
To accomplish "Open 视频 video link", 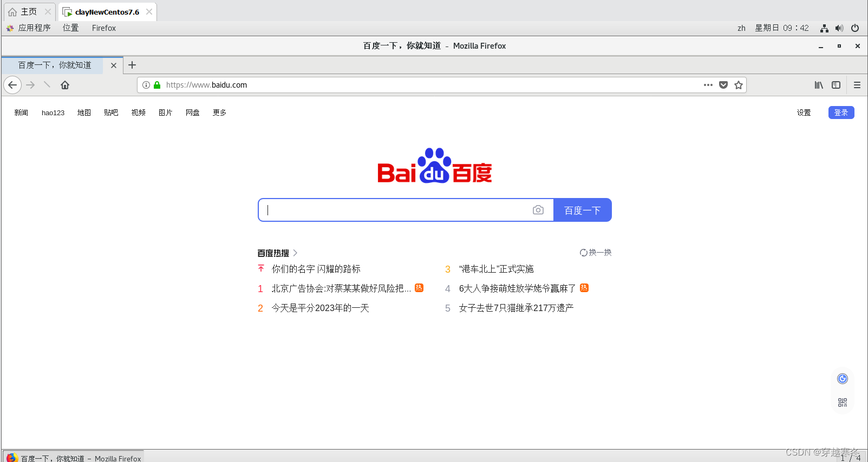I will coord(139,113).
